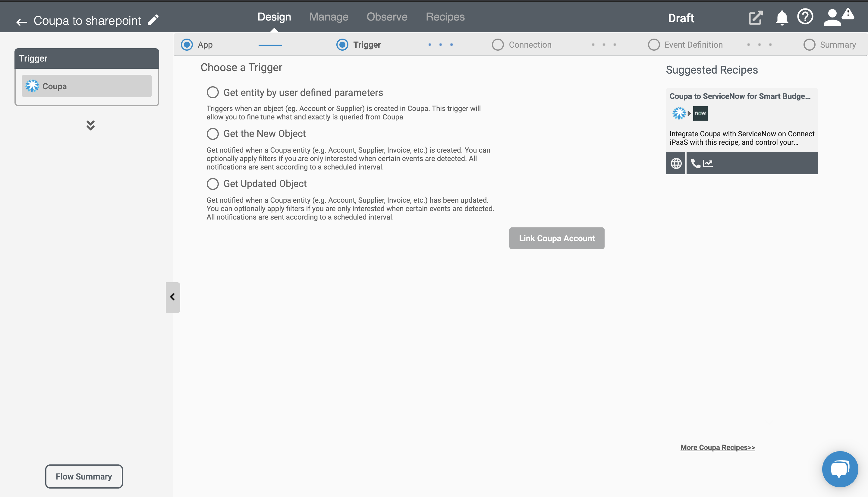Screen dimensions: 868x497
Task: Click the help question mark icon
Action: coord(806,17)
